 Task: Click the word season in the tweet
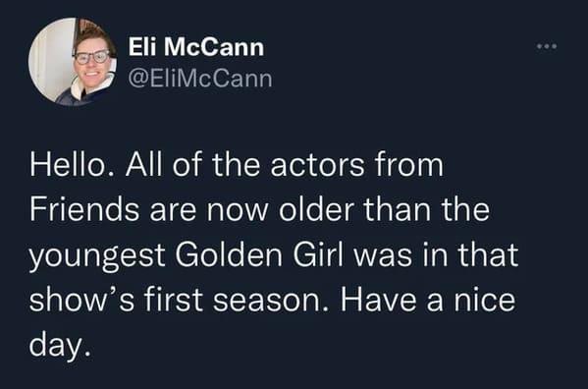click(265, 301)
